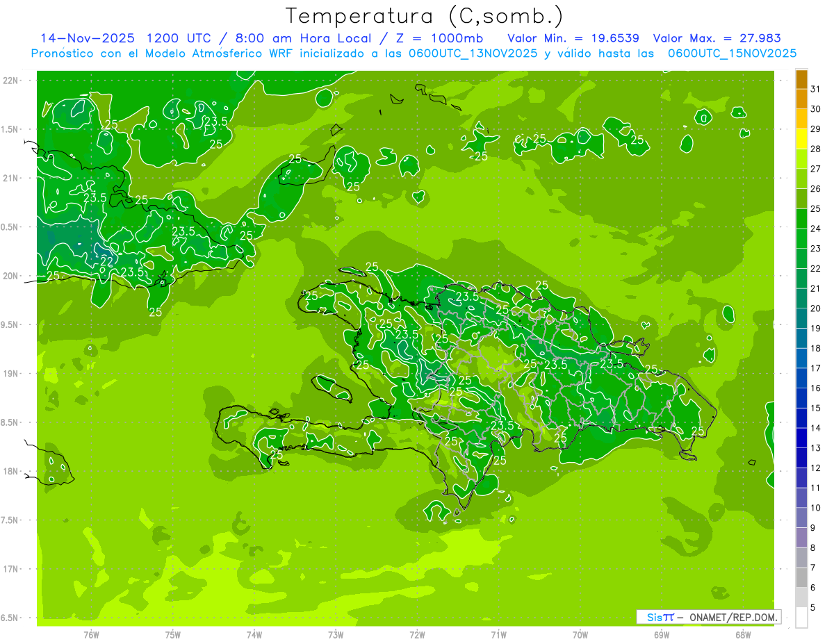
Task: Select the "0600UTC_15NOV2025" valid-until time
Action: (732, 53)
